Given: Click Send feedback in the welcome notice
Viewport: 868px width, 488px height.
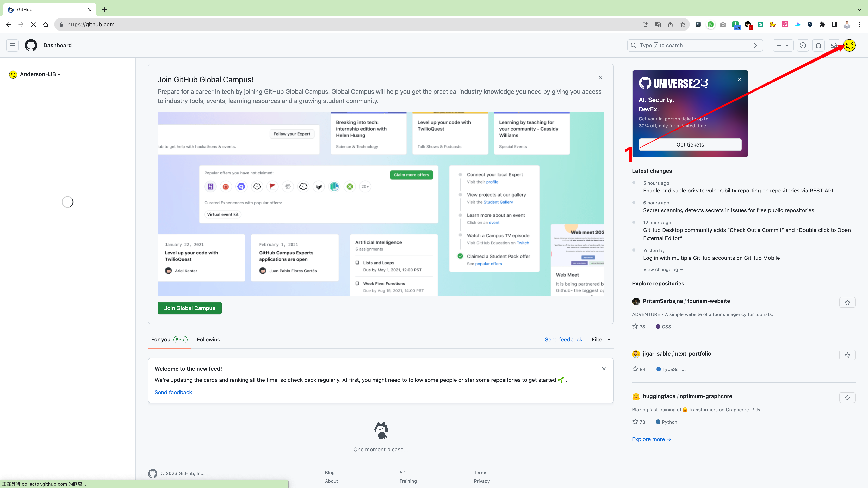Looking at the screenshot, I should 173,392.
